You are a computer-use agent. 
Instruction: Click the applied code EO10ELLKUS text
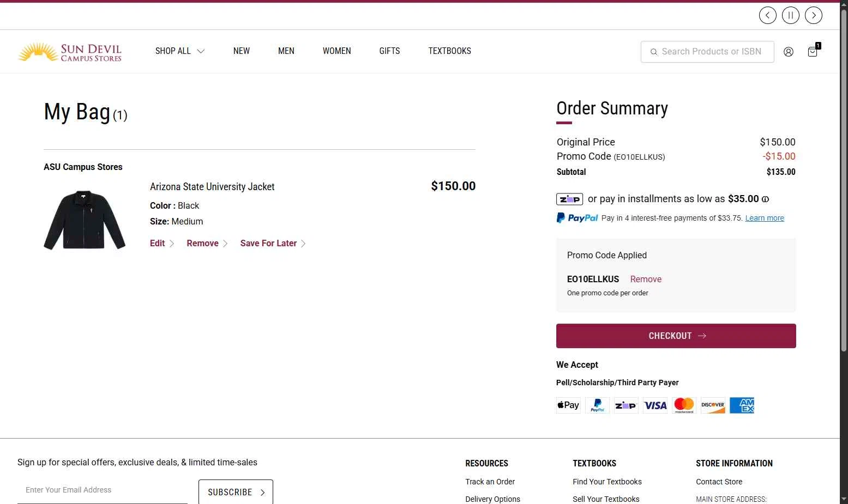point(593,279)
